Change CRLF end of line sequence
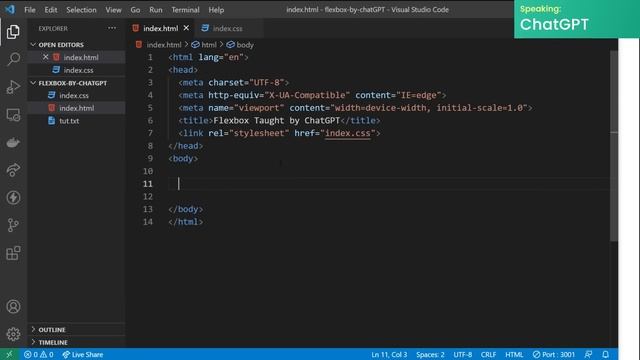This screenshot has height=360, width=640. tap(488, 354)
